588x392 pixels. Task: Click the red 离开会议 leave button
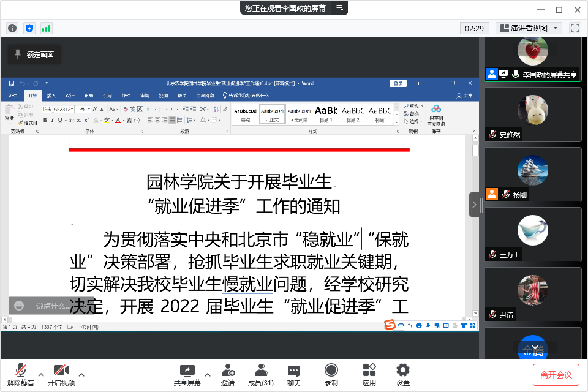coord(556,374)
